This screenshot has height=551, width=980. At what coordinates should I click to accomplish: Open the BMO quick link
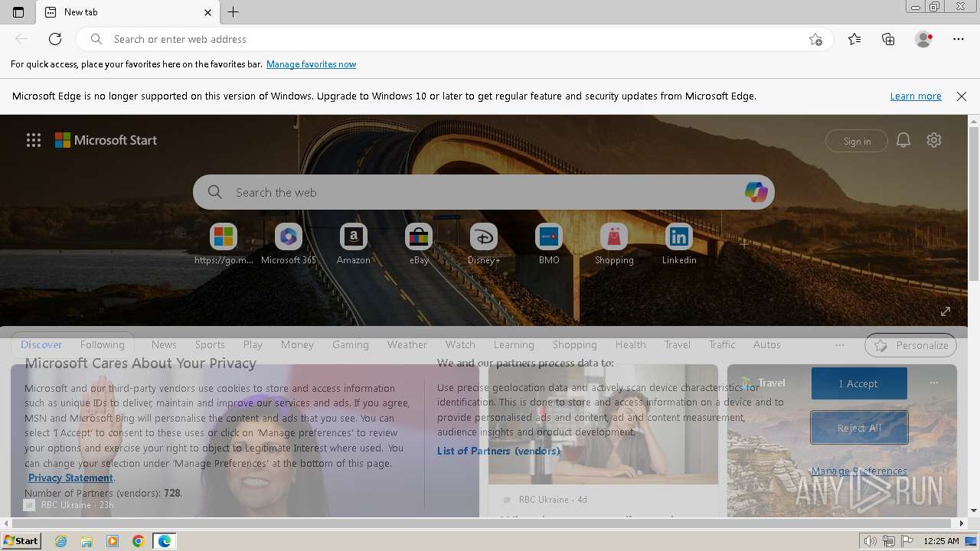[549, 245]
